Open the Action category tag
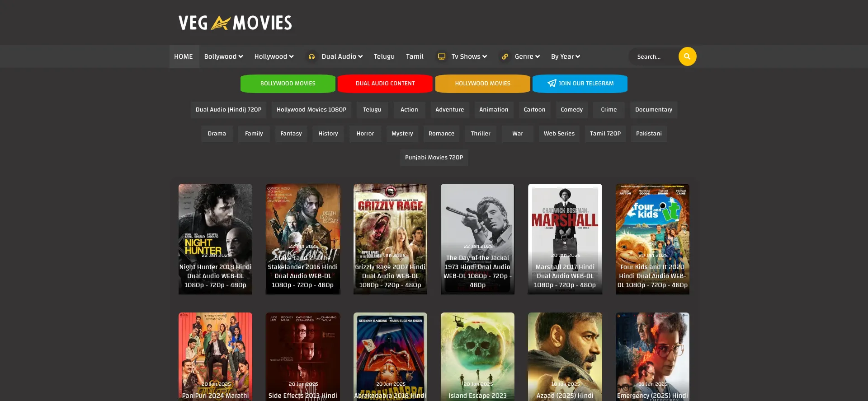Viewport: 868px width, 401px height. coord(409,110)
